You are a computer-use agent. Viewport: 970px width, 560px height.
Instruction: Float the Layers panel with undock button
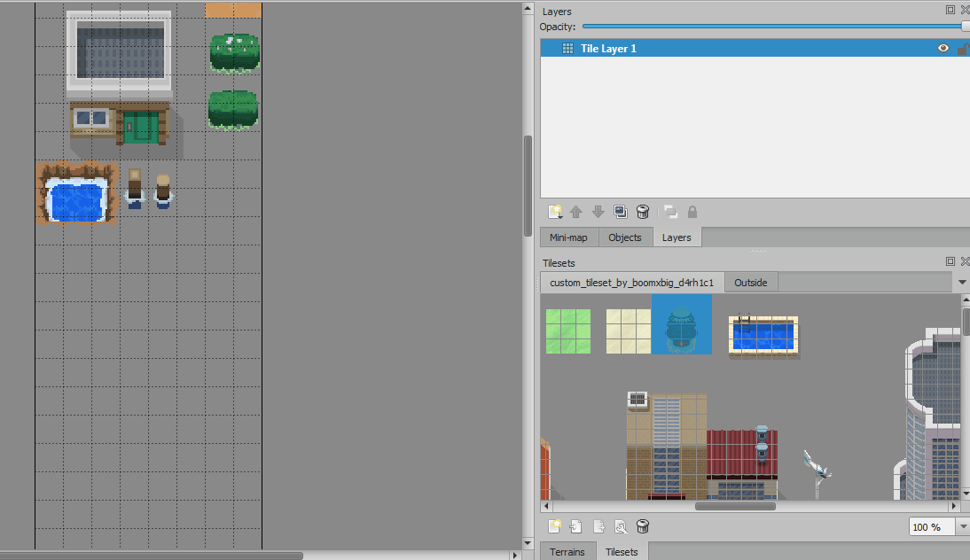point(950,10)
